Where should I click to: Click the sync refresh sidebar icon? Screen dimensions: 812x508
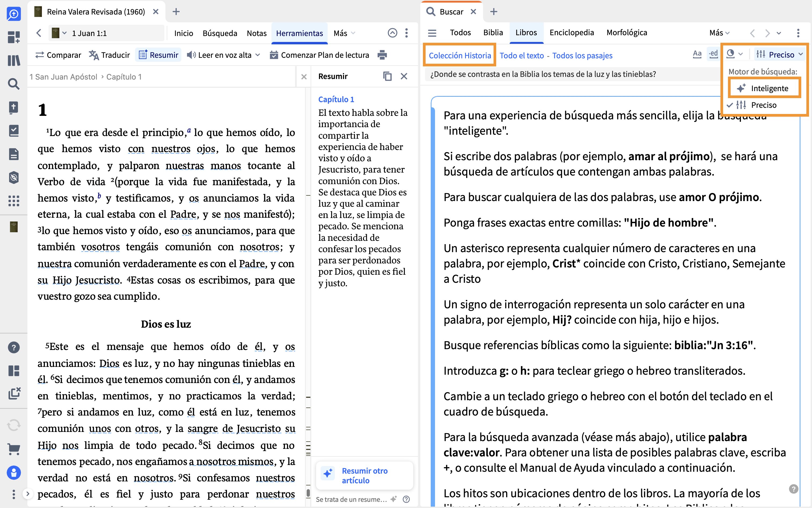tap(14, 425)
